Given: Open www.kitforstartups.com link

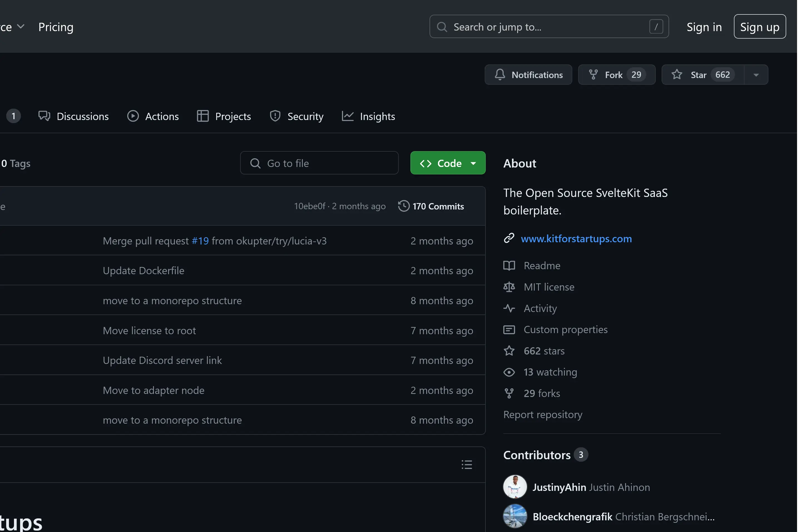Looking at the screenshot, I should 576,239.
